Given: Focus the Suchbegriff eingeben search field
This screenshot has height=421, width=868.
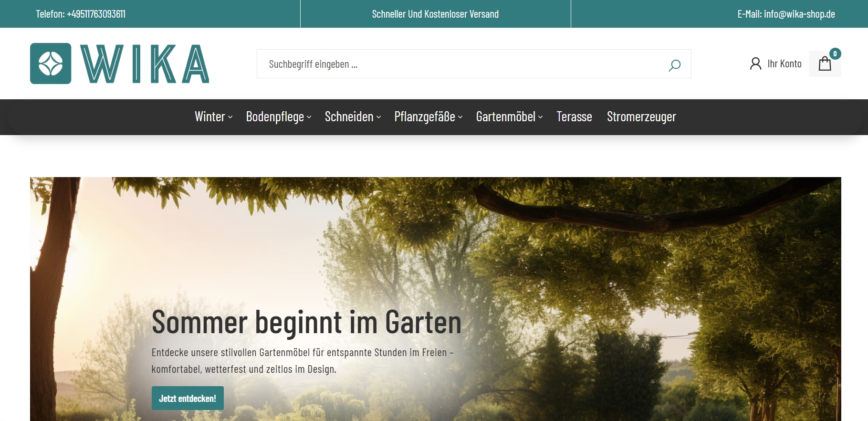Looking at the screenshot, I should (458, 64).
